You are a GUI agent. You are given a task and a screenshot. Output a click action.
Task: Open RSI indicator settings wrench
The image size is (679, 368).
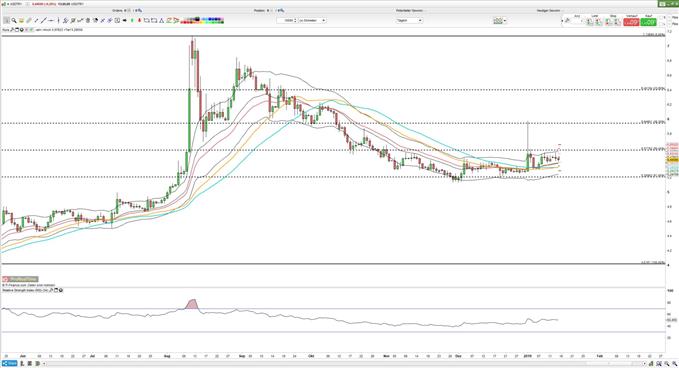tap(51, 290)
